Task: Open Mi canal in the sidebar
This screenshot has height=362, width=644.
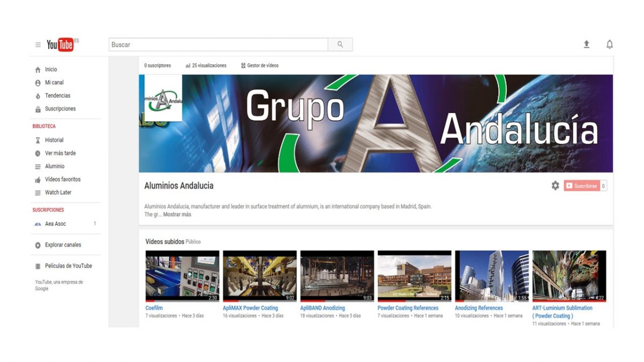Action: (x=54, y=83)
